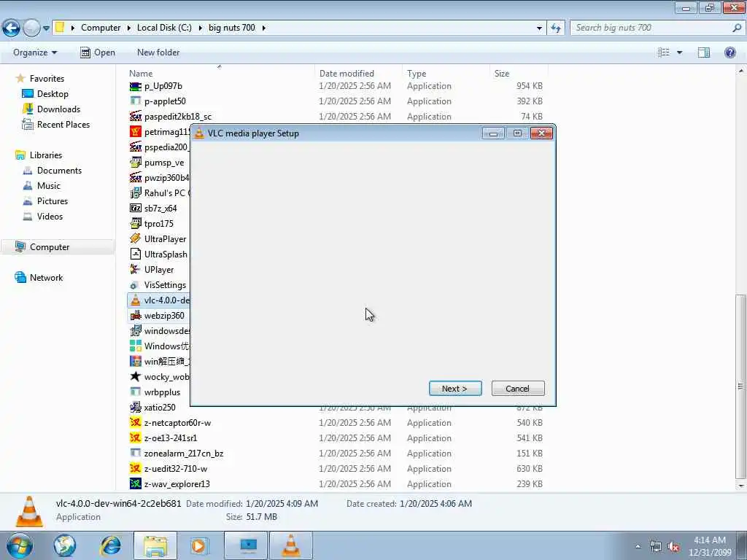Screen dimensions: 747x560
Task: Select the Rahul's PC file icon
Action: click(135, 192)
